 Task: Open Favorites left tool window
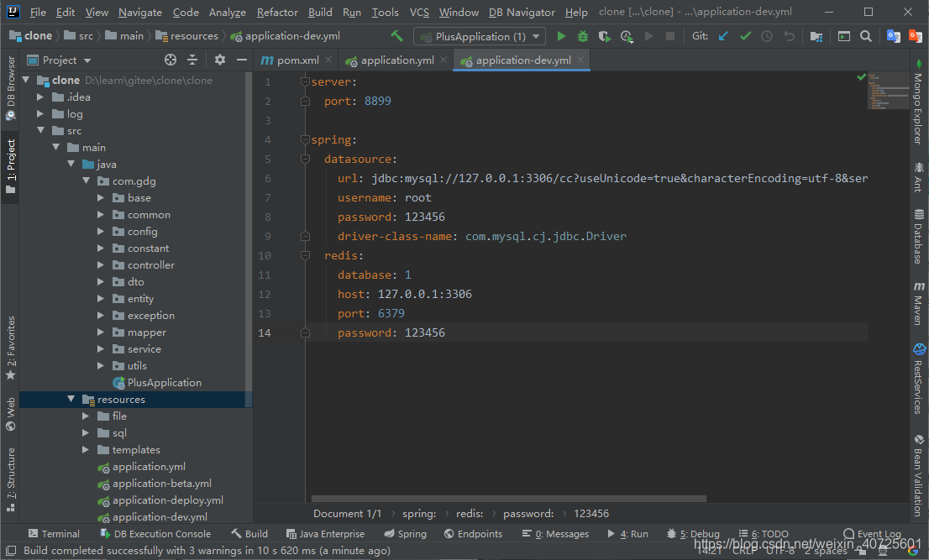coord(10,348)
